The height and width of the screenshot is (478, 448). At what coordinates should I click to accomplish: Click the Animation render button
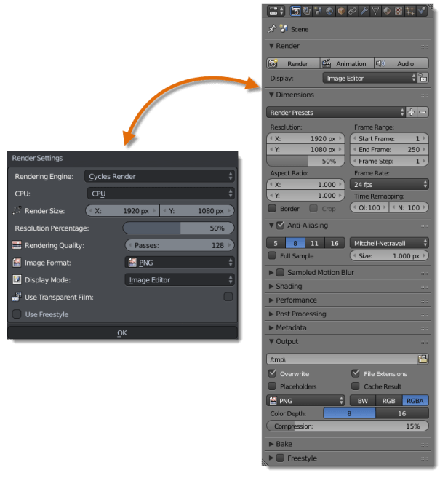[x=347, y=63]
